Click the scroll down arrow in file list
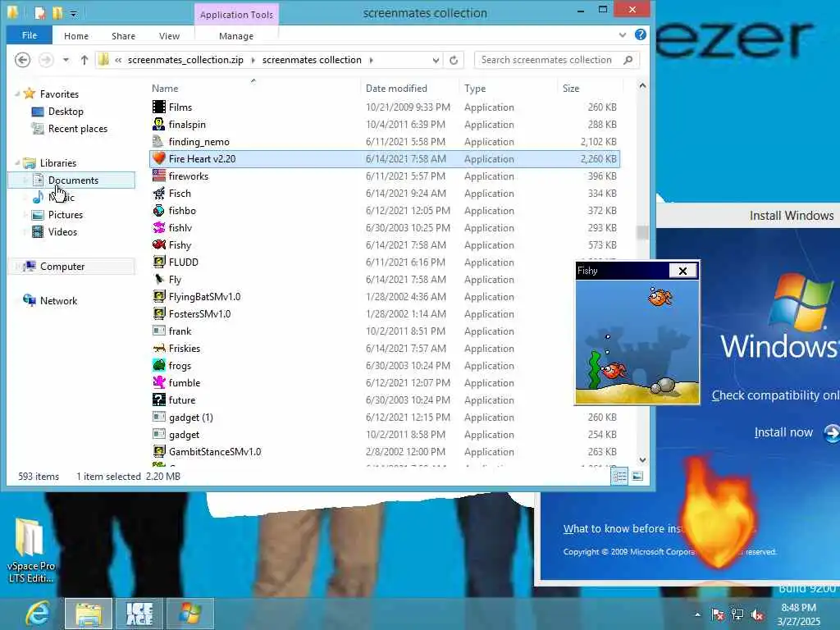The height and width of the screenshot is (630, 840). pyautogui.click(x=642, y=459)
